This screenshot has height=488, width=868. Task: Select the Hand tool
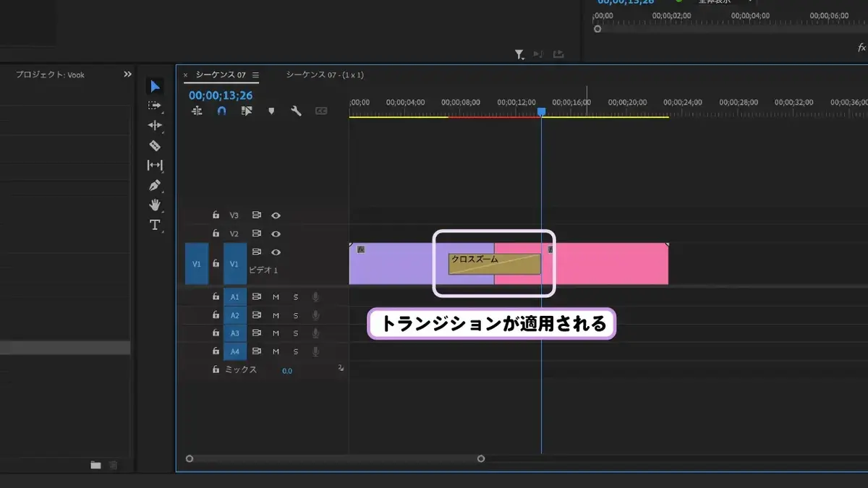click(155, 205)
